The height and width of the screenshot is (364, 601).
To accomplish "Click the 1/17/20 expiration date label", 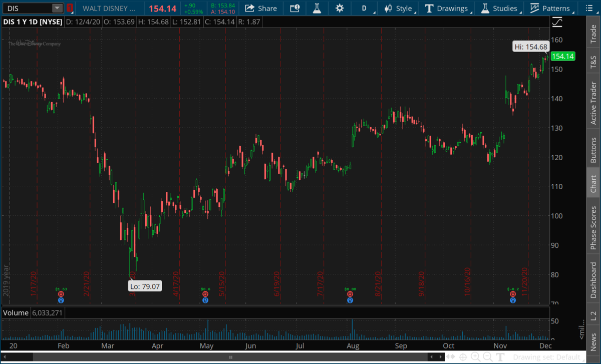I will click(x=34, y=284).
